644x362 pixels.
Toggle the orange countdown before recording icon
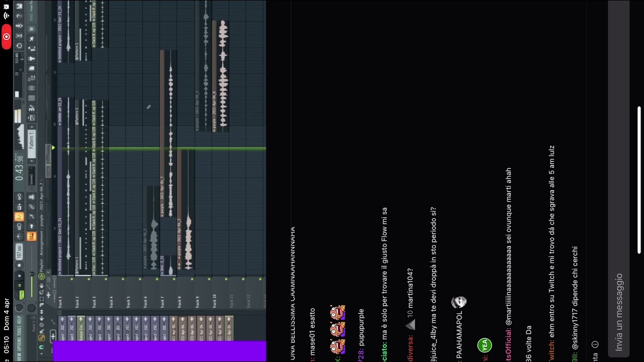19,217
